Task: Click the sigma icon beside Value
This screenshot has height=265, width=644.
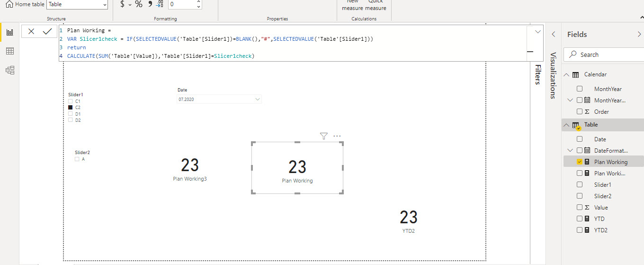Action: click(x=587, y=207)
